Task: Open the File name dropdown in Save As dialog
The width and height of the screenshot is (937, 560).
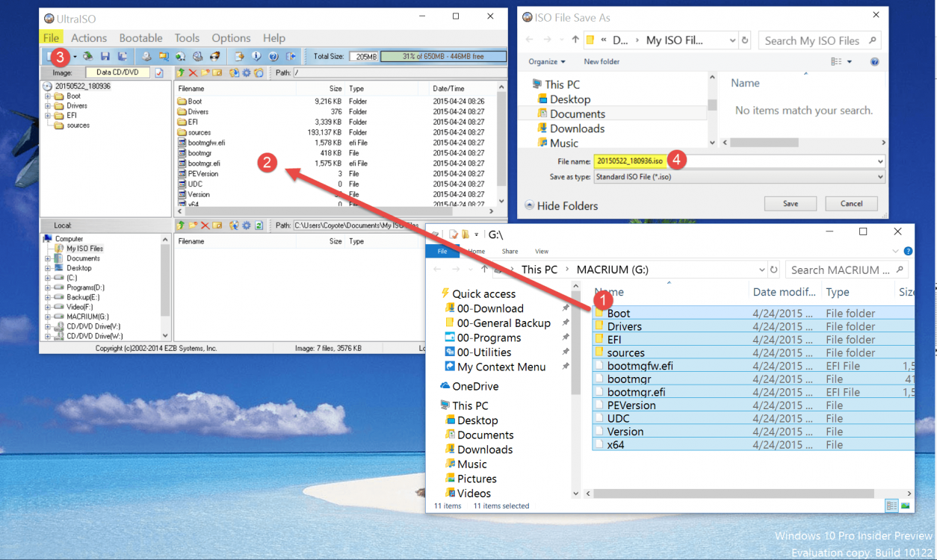Action: 880,161
